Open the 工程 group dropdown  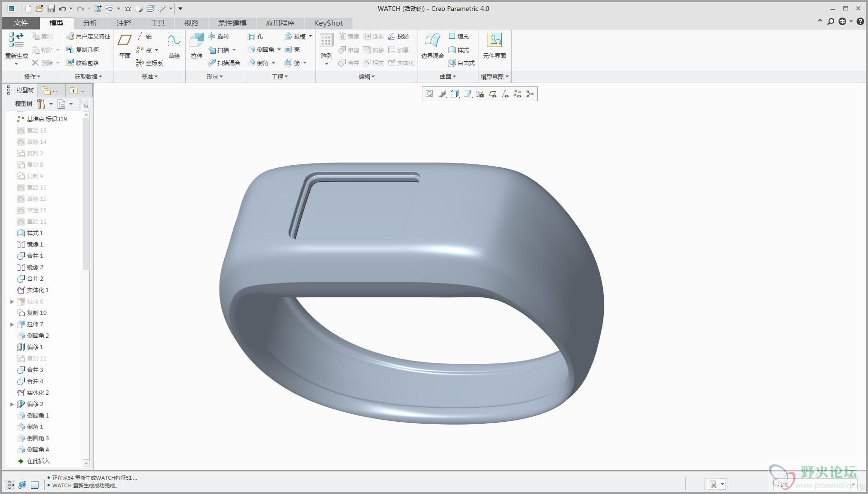[280, 76]
